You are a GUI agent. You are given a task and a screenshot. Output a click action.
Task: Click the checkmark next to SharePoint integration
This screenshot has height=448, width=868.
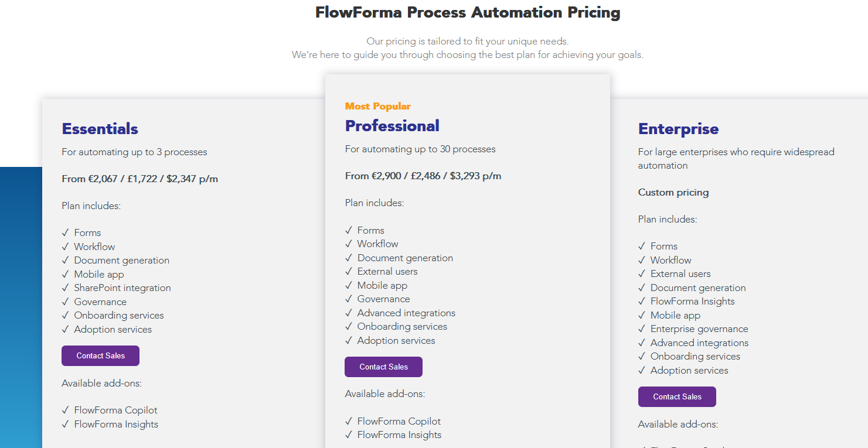pos(66,288)
